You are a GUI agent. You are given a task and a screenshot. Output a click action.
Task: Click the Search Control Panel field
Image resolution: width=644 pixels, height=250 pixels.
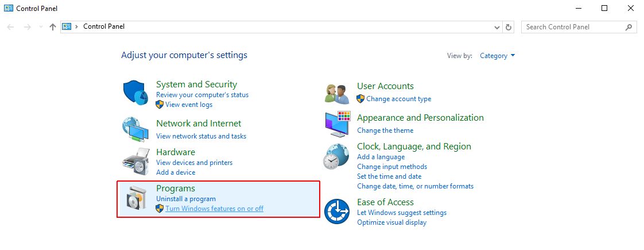(573, 27)
